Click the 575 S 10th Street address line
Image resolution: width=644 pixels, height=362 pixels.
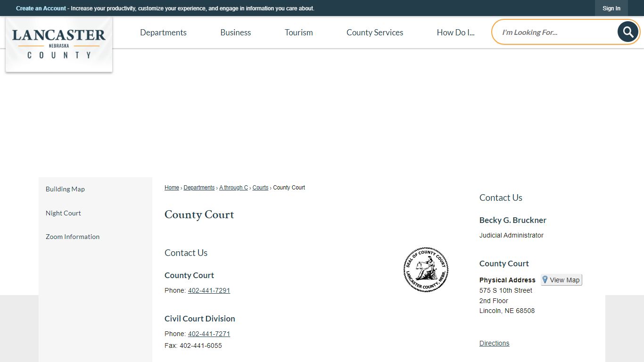[x=506, y=290]
